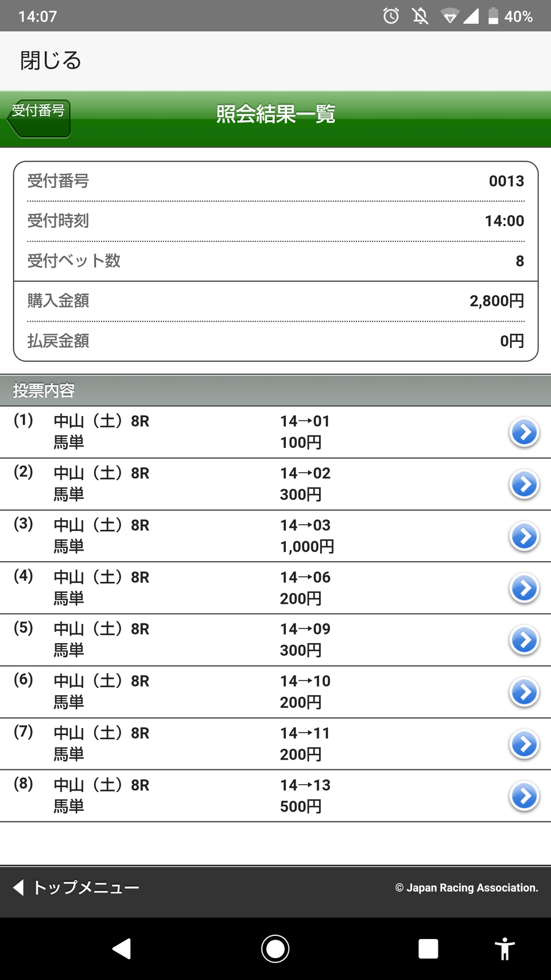Go back via 受付番号 button

[39, 117]
